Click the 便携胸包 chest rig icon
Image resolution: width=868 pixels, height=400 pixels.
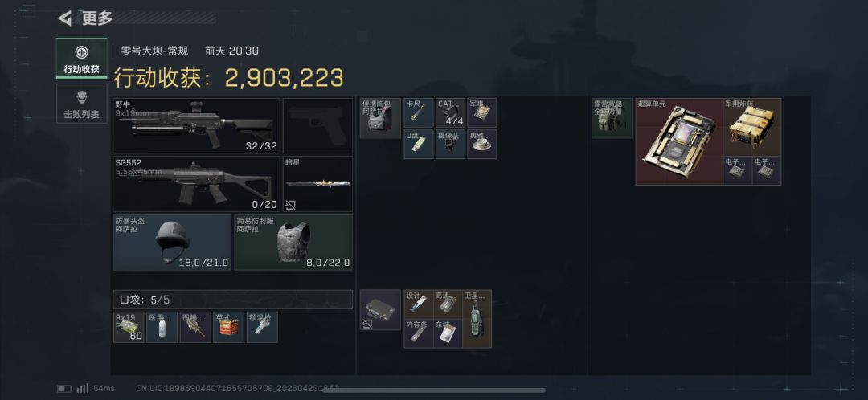coord(380,118)
